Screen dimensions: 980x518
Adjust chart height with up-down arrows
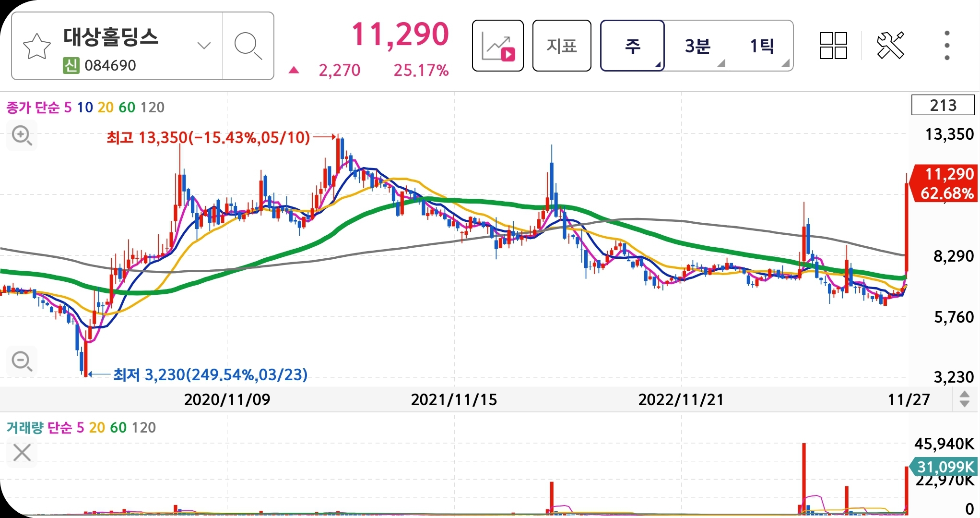(965, 399)
